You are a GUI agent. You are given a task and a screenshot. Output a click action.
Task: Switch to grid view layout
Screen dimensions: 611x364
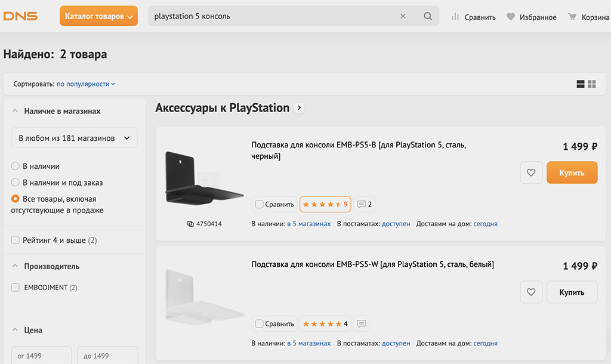point(592,84)
